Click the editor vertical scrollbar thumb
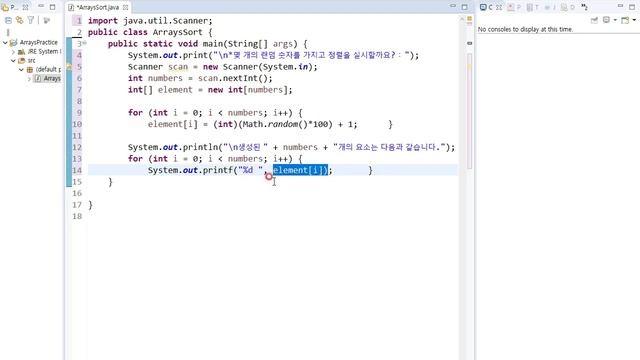 tap(469, 110)
